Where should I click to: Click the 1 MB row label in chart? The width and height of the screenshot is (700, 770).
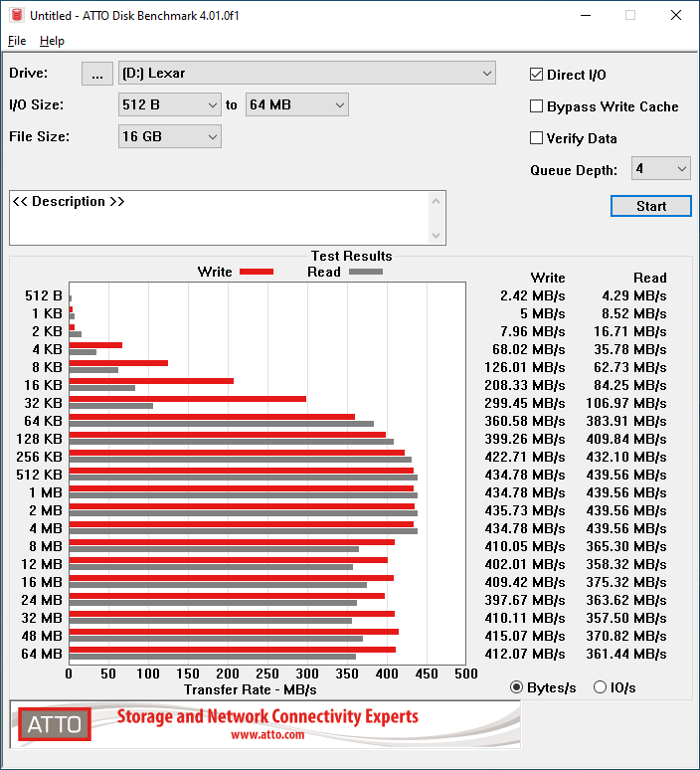[x=46, y=492]
